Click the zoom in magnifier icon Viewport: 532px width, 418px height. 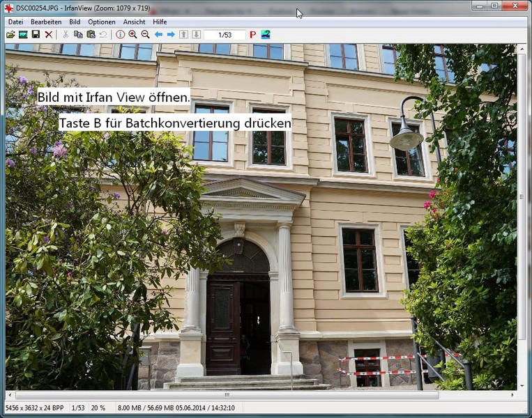coord(132,34)
